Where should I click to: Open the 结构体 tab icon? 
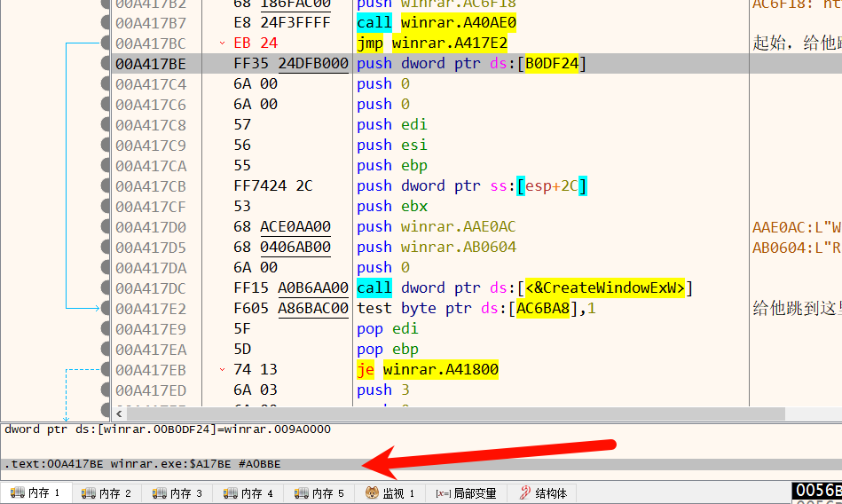(x=525, y=493)
